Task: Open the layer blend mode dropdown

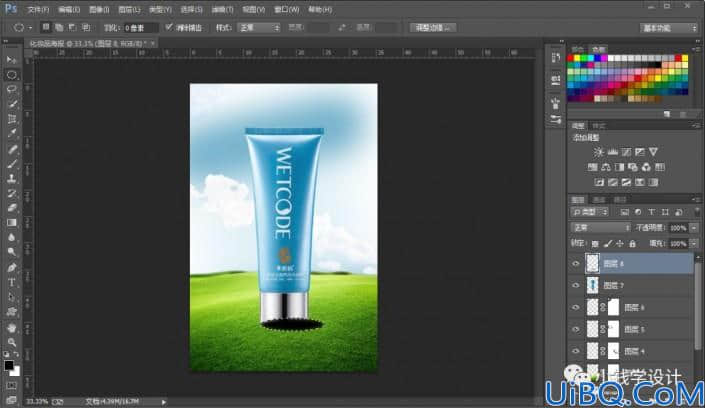Action: [x=601, y=228]
